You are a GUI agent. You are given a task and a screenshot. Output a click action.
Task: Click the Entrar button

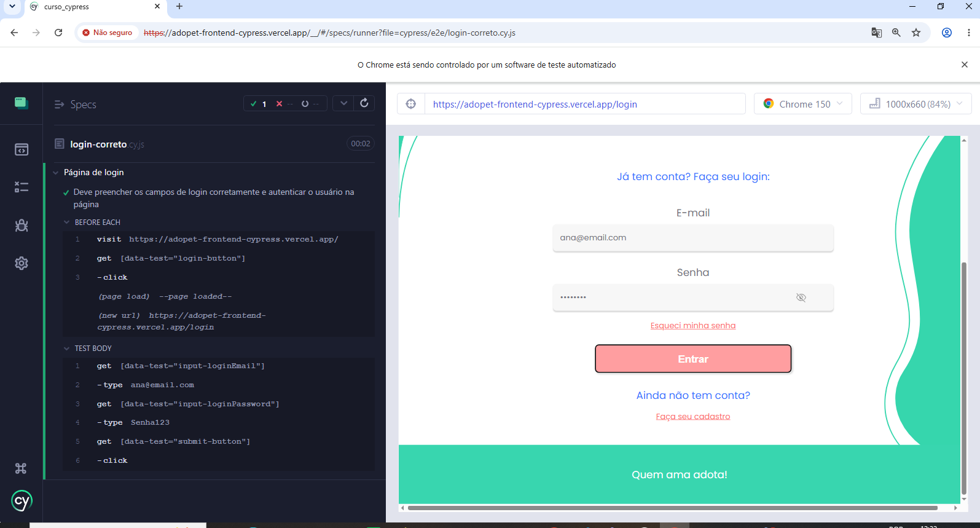(693, 359)
